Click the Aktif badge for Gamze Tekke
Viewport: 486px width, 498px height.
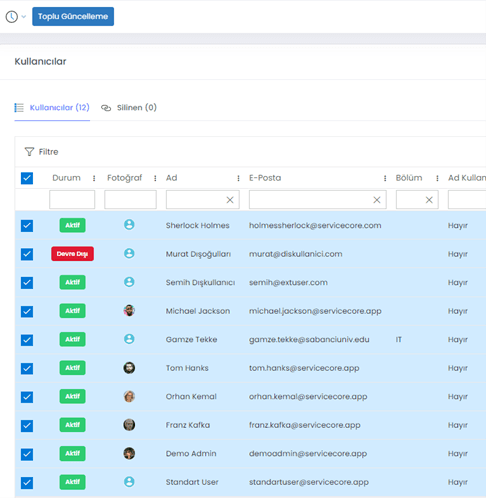point(73,339)
